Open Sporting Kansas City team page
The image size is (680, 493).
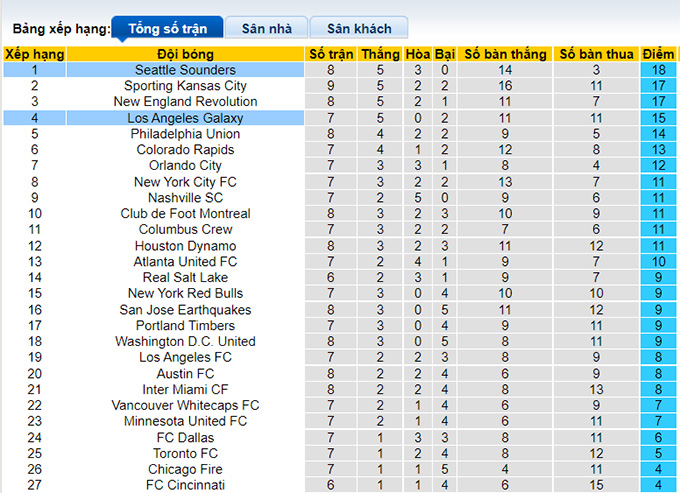[x=186, y=86]
